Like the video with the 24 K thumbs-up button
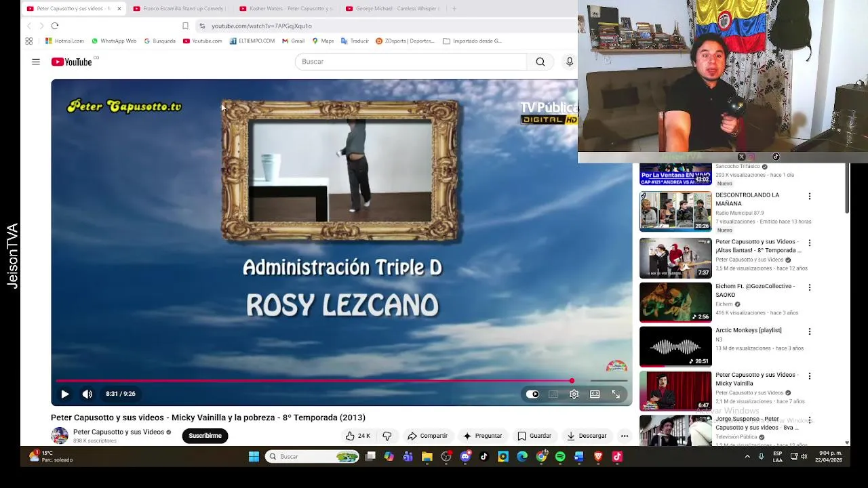Screen dimensions: 868x488 357,436
